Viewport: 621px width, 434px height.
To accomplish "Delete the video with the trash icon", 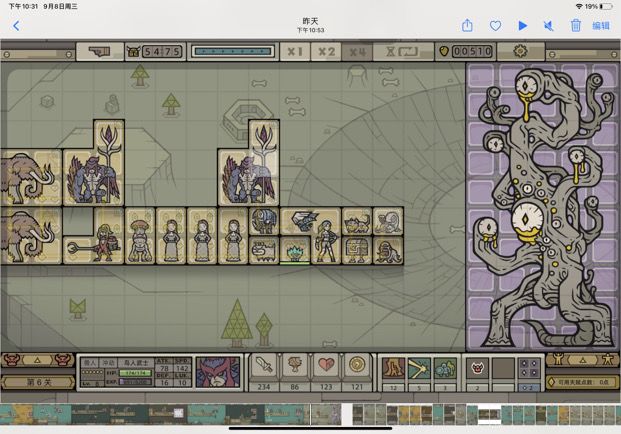I will point(576,26).
